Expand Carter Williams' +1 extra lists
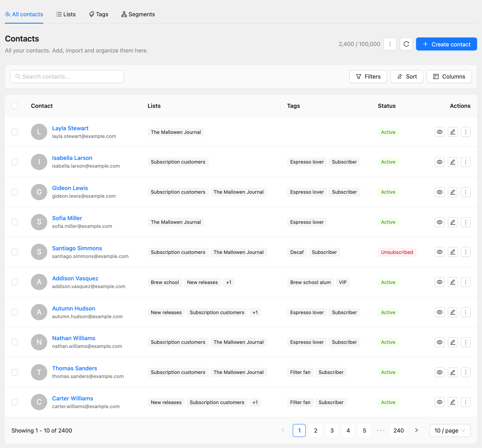The height and width of the screenshot is (448, 482). pos(255,402)
